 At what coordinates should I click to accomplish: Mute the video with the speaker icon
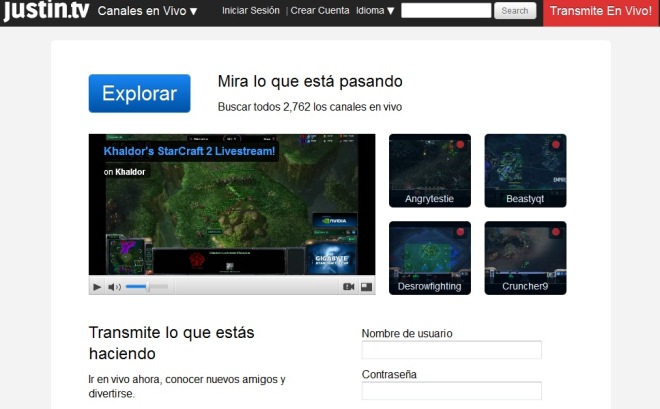coord(114,287)
